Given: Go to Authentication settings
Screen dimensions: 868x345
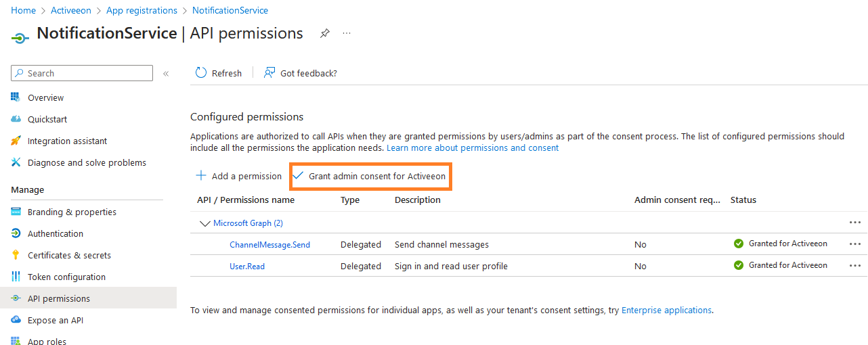Looking at the screenshot, I should (x=56, y=233).
